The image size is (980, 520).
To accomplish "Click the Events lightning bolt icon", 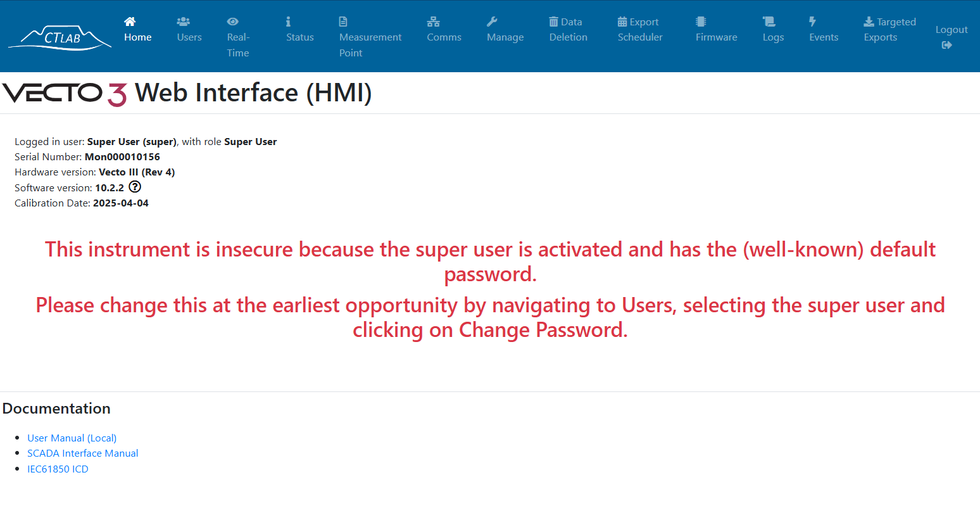I will [x=812, y=22].
